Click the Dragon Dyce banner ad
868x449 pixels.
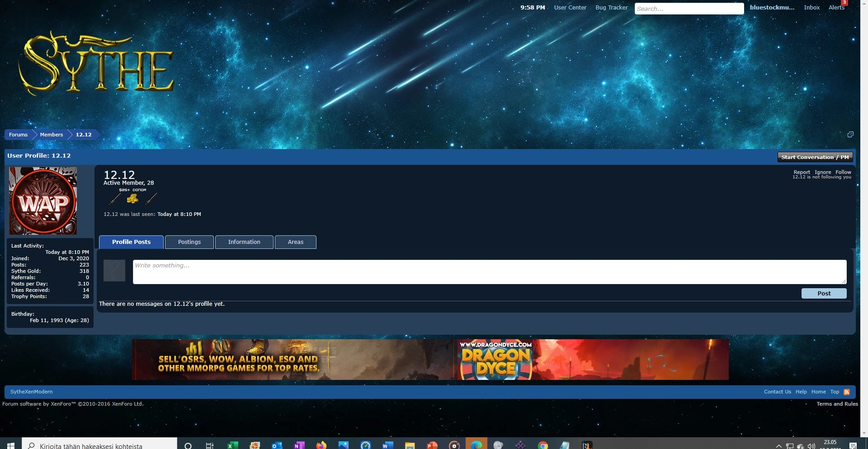tap(593, 360)
